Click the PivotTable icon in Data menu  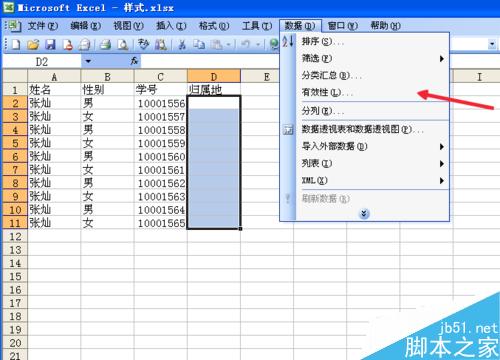coord(288,129)
